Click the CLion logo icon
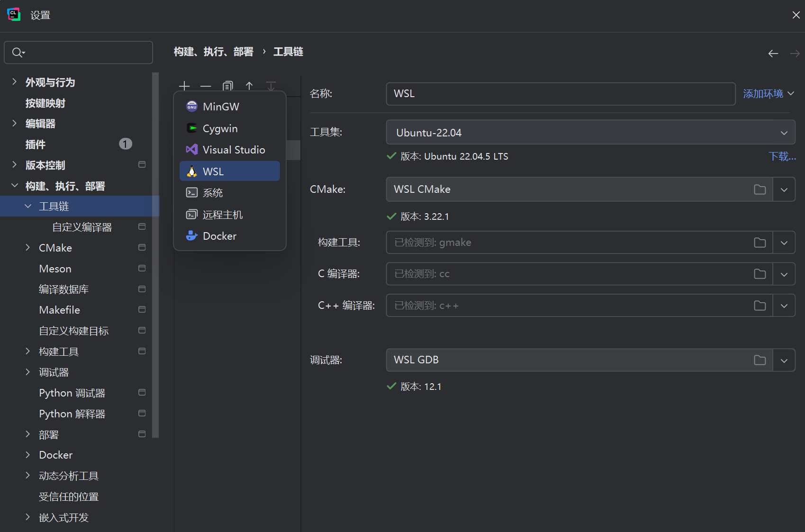805x532 pixels. [x=14, y=15]
